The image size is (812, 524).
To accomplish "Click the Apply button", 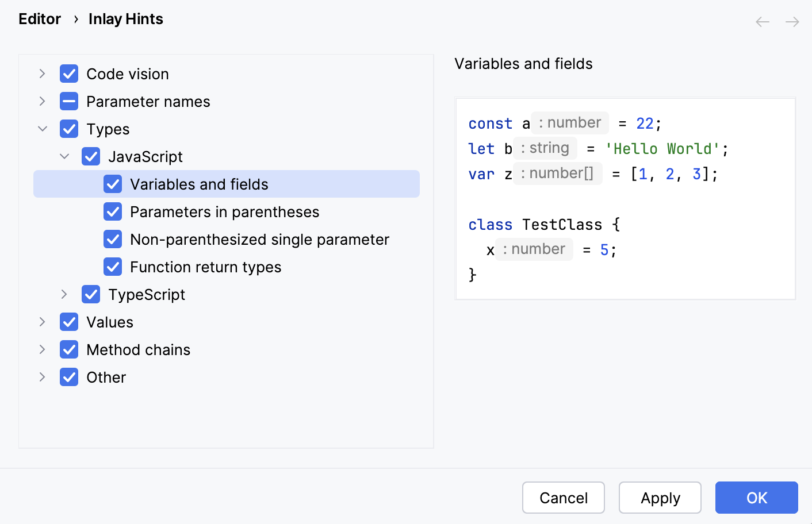I will click(660, 498).
